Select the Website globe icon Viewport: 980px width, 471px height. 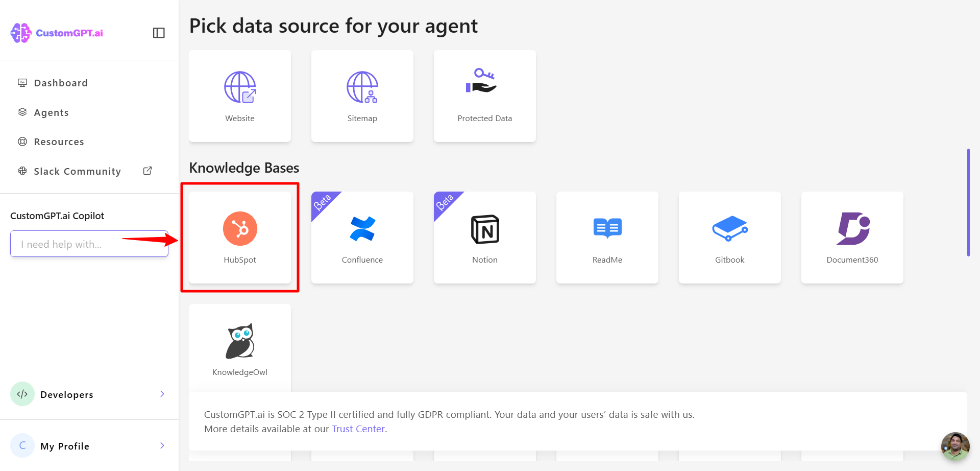[x=240, y=87]
